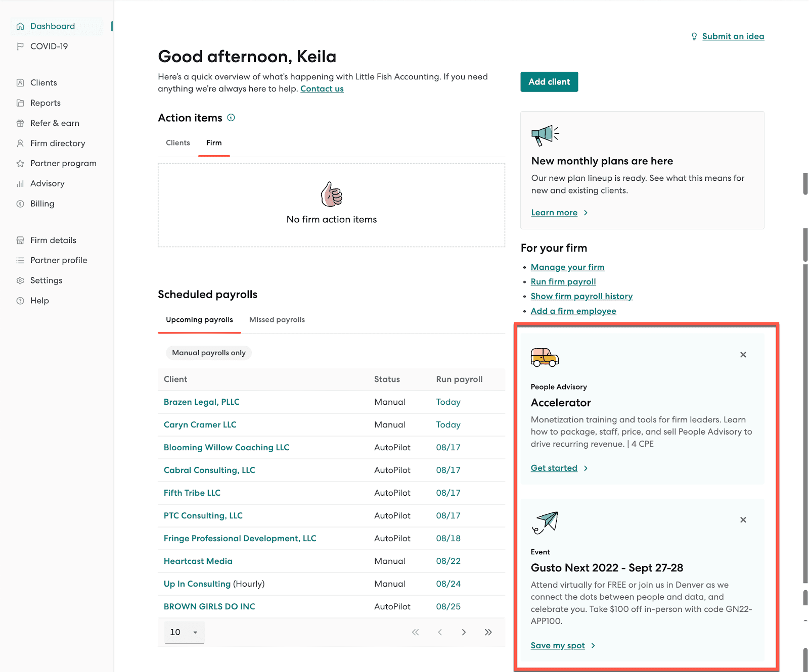Click the Billing dollar icon
Viewport: 809px width, 672px height.
point(20,204)
